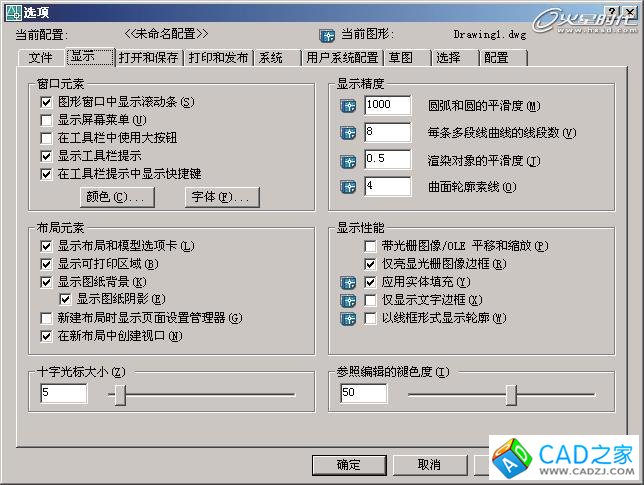Open the 打开和保存 tab

[149, 58]
